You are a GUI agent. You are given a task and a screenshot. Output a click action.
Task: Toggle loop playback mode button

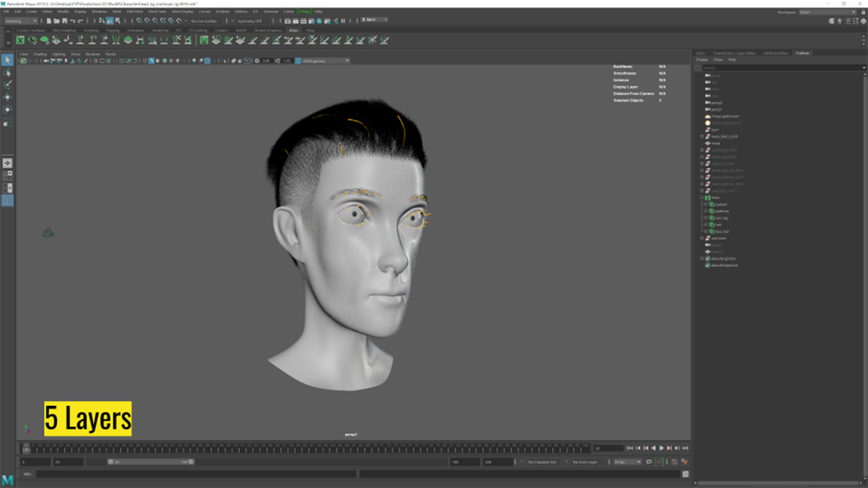(x=648, y=462)
